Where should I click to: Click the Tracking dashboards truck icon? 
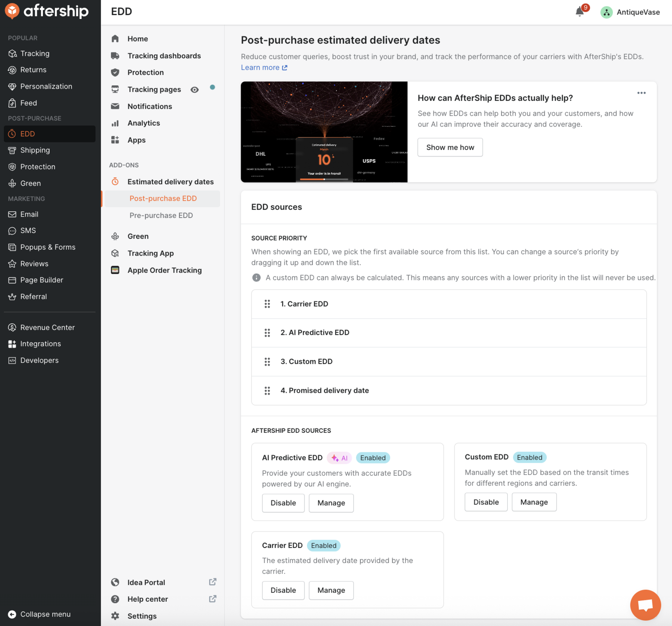[x=115, y=55]
